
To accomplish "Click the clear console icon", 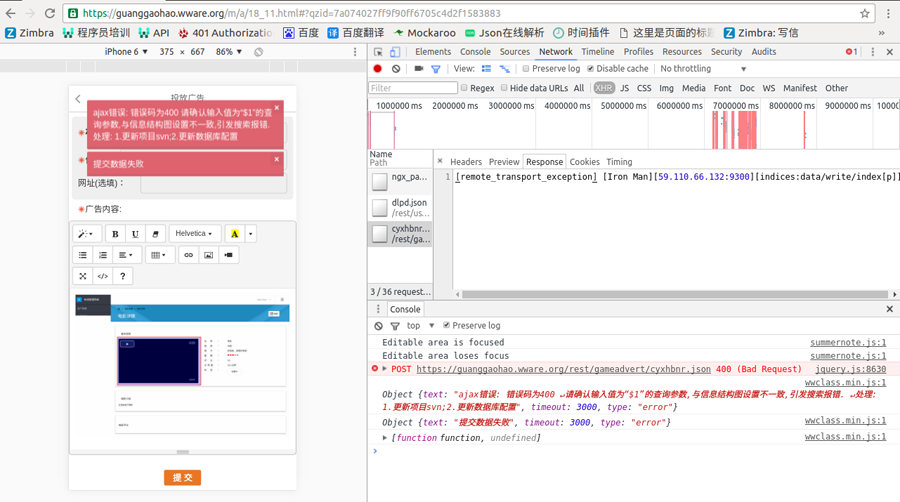I will click(x=378, y=326).
